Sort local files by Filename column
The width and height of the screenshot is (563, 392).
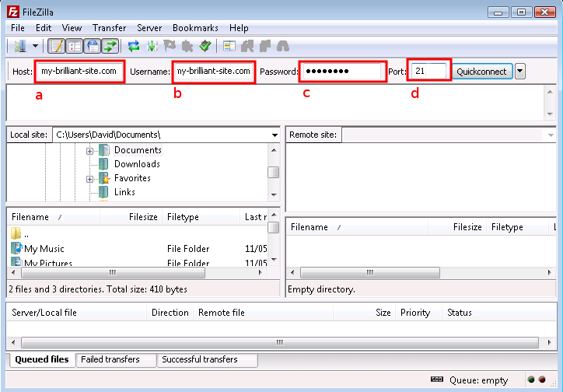[54, 217]
